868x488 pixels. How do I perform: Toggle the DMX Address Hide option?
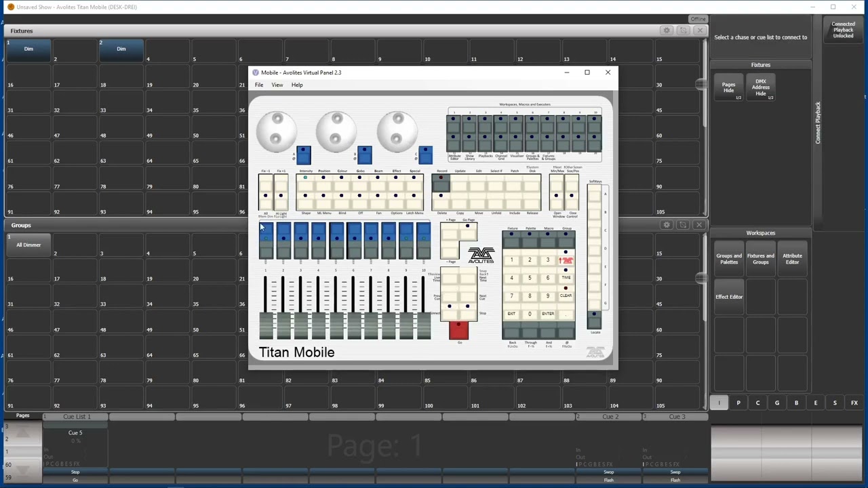click(761, 87)
